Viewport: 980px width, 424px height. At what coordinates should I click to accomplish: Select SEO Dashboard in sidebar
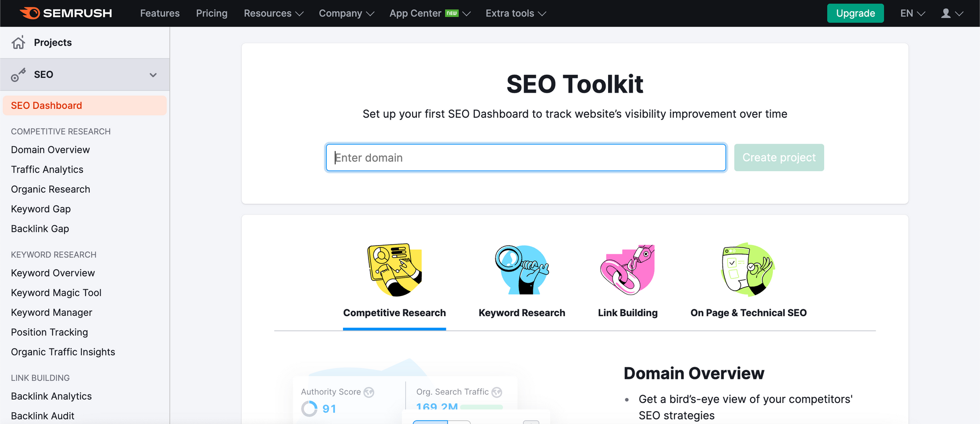(x=85, y=105)
